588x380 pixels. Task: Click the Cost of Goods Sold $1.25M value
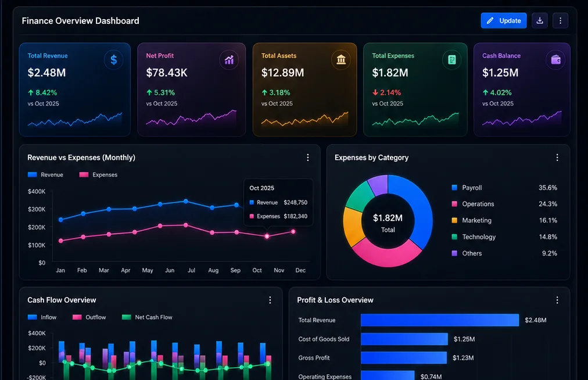(464, 339)
